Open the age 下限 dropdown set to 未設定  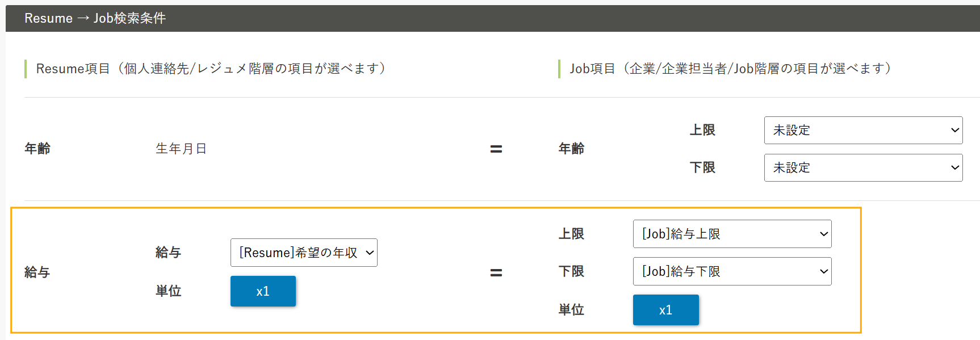click(x=862, y=168)
